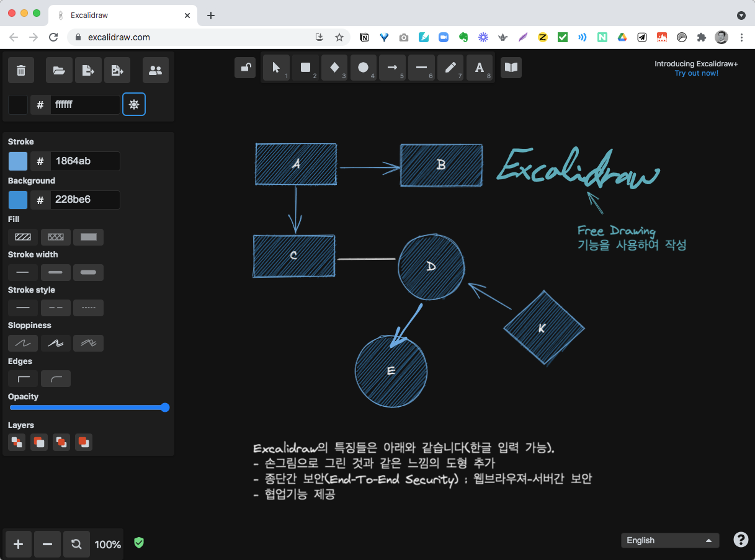Click the canvas background hex field ffffff
The image size is (755, 560).
pyautogui.click(x=84, y=104)
